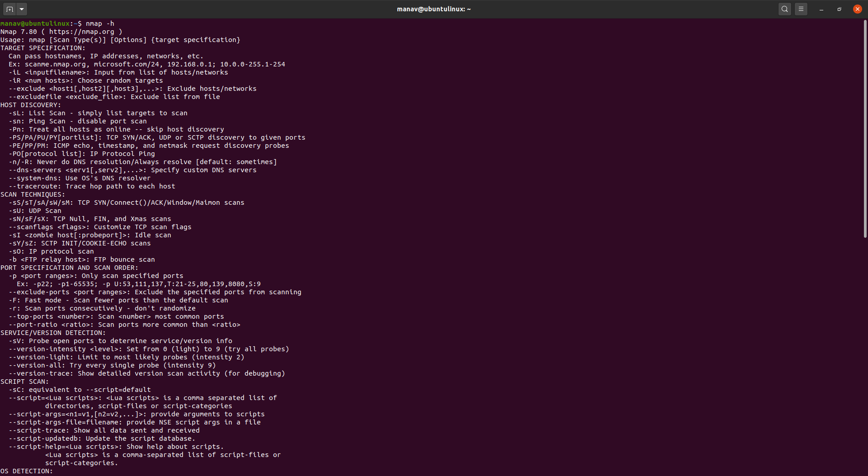Click the "--version-light" option line
This screenshot has height=476, width=868.
point(127,357)
